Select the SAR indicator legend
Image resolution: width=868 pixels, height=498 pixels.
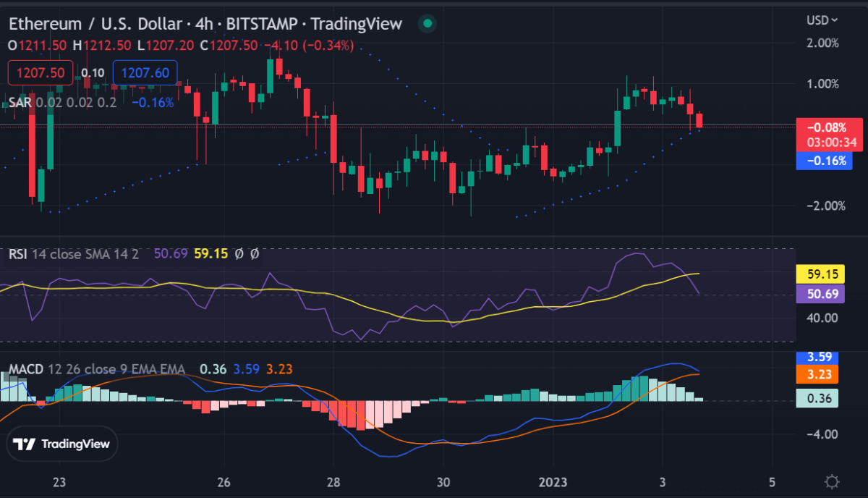click(61, 103)
